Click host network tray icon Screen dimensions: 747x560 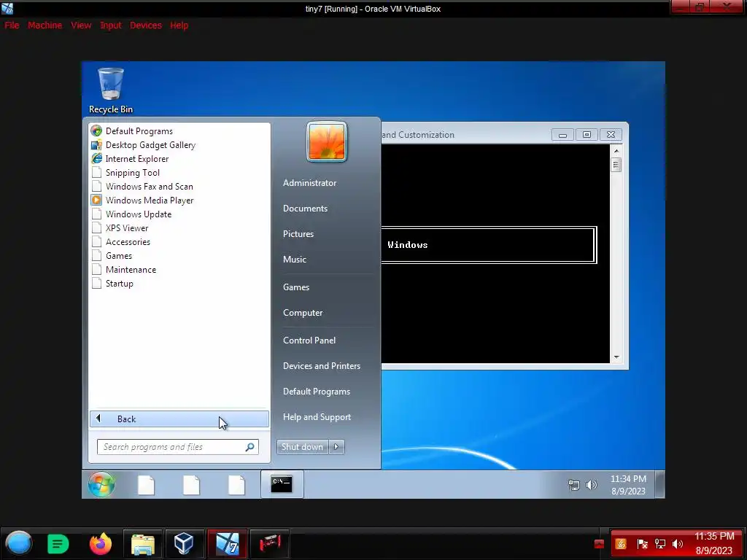(x=660, y=544)
